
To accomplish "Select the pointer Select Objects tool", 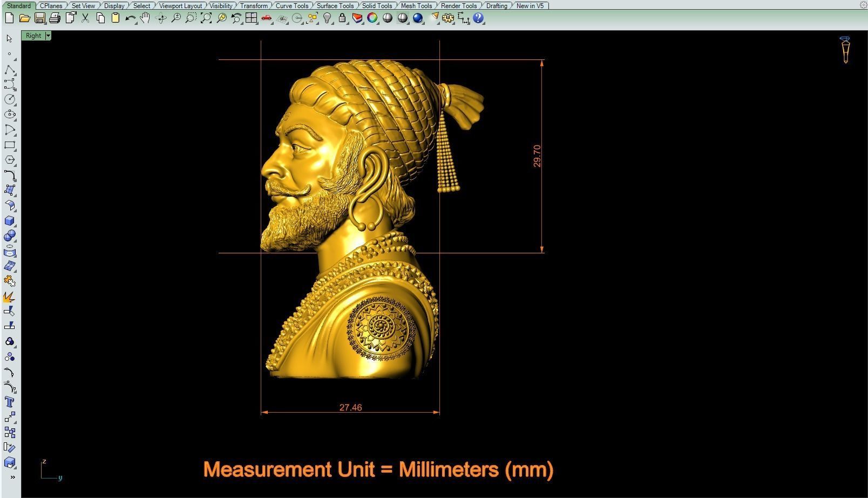I will click(9, 38).
